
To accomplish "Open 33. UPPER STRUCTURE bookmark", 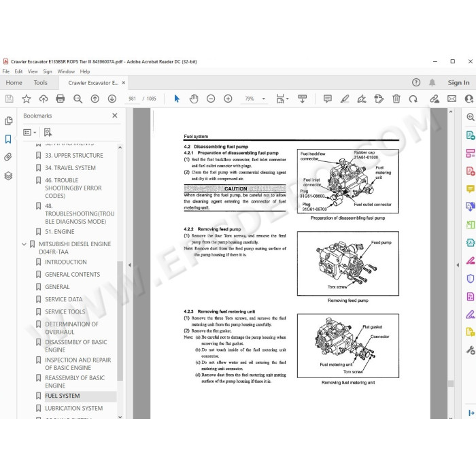I will (74, 156).
